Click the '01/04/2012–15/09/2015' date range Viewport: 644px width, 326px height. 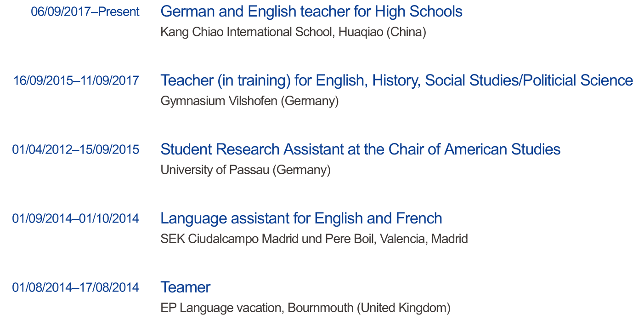coord(76,150)
